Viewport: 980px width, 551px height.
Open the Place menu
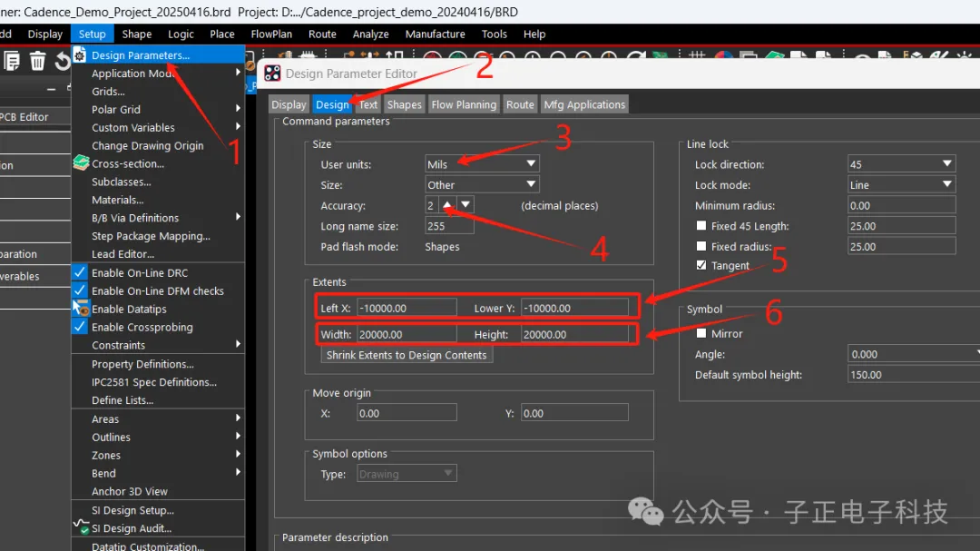pyautogui.click(x=222, y=34)
